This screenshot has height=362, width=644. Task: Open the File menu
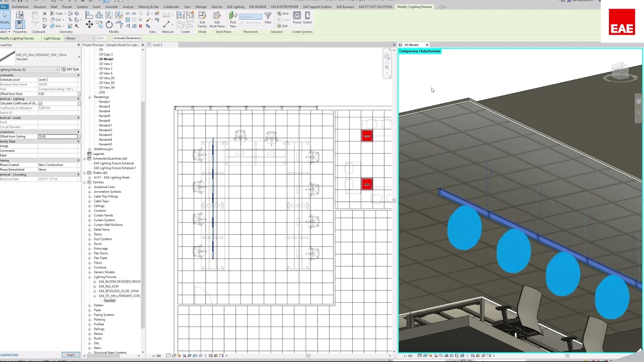(x=4, y=7)
